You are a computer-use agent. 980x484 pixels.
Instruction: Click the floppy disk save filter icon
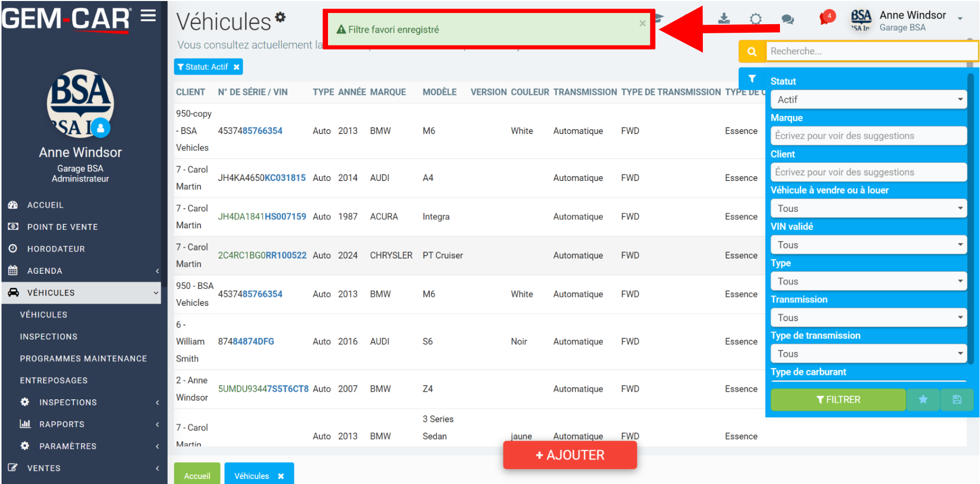click(957, 400)
